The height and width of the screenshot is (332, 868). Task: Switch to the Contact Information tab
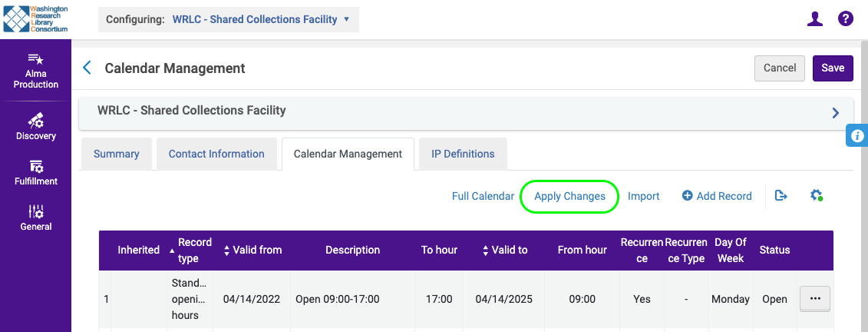(216, 154)
